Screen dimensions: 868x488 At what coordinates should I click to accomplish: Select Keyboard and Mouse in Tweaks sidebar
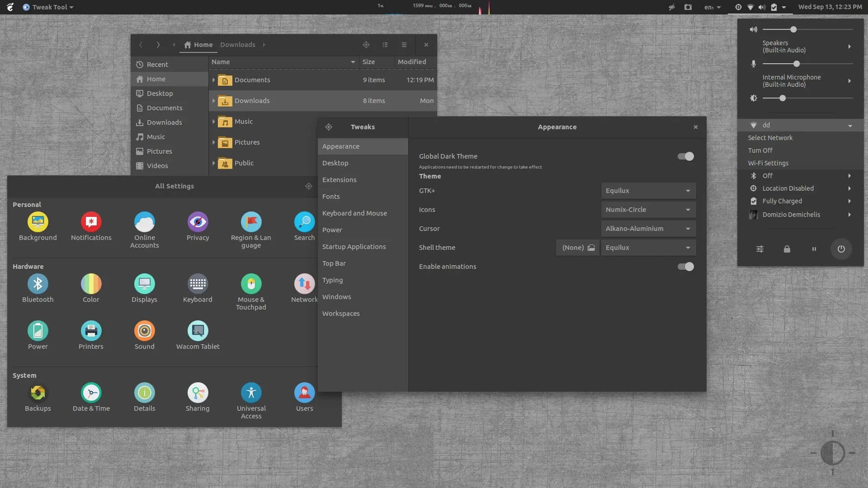(355, 213)
